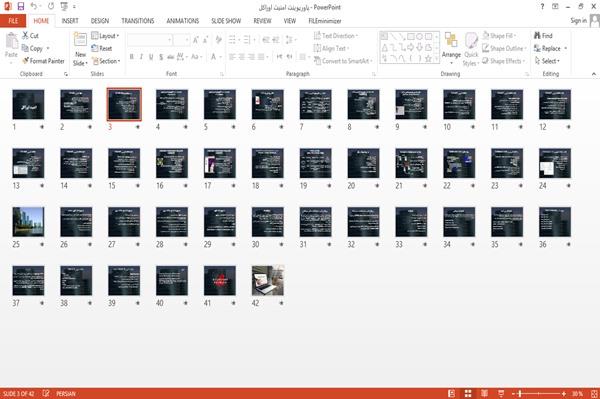
Task: Open the Section dropdown
Action: pos(106,61)
